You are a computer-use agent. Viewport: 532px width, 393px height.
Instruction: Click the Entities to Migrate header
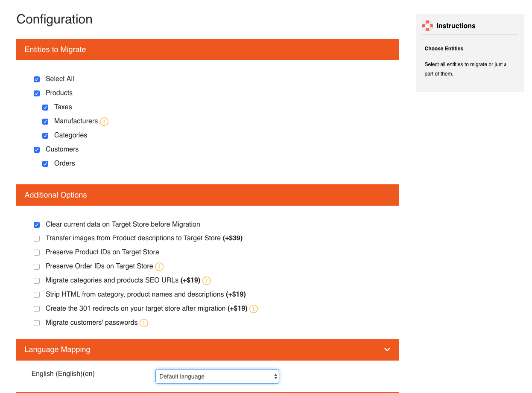(208, 49)
